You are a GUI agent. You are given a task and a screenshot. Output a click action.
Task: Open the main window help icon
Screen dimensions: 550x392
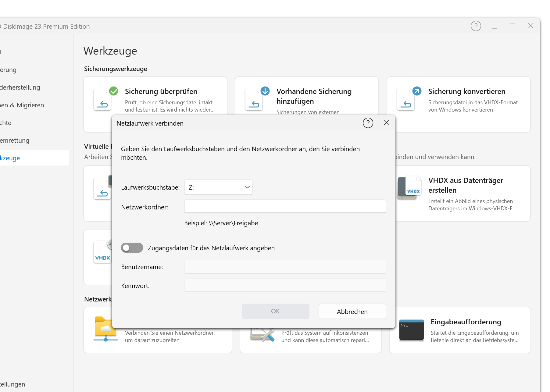[x=476, y=26]
